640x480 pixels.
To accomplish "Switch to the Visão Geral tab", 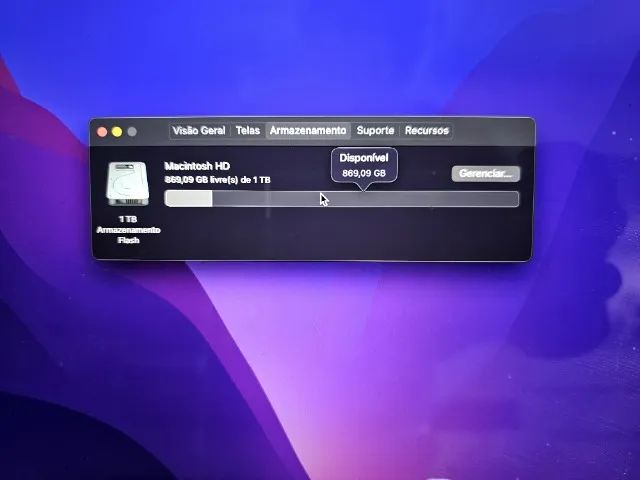I will coord(199,131).
